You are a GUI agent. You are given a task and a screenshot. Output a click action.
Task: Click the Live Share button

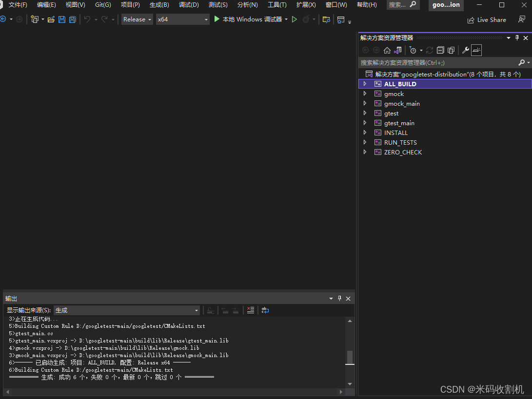click(x=487, y=20)
